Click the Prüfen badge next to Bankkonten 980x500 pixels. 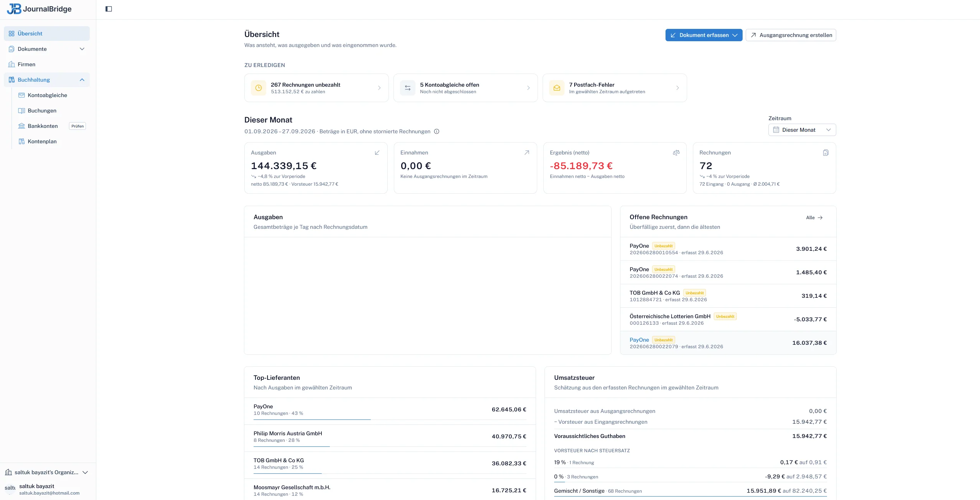click(x=77, y=126)
